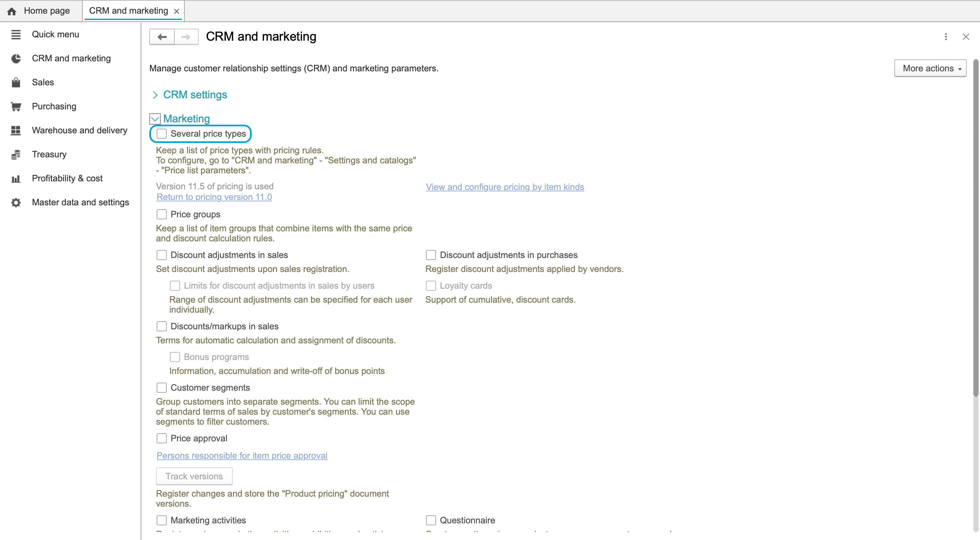The width and height of the screenshot is (980, 540).
Task: Click the Master data settings gear icon
Action: (x=16, y=202)
